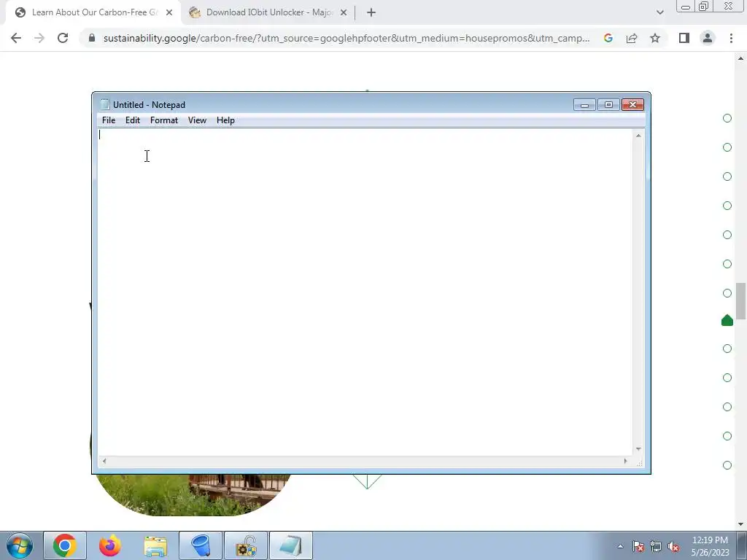
Task: Open Chrome from the taskbar
Action: [x=65, y=545]
